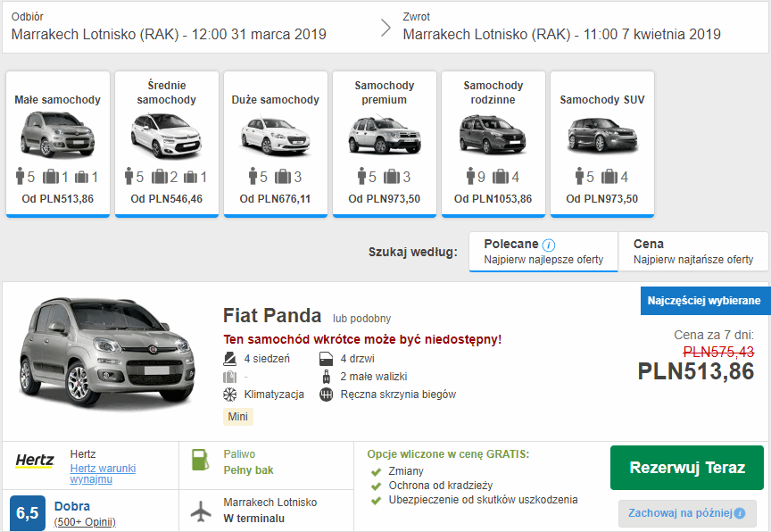The width and height of the screenshot is (771, 532).
Task: Click the white sedan image in Duże samochody
Action: tap(276, 135)
